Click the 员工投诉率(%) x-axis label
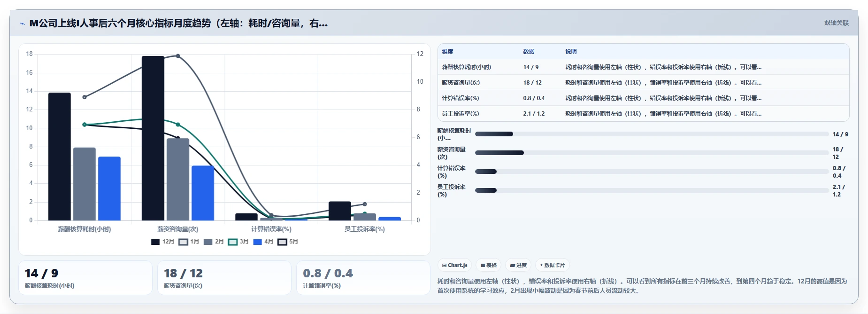This screenshot has width=868, height=314. coord(365,229)
